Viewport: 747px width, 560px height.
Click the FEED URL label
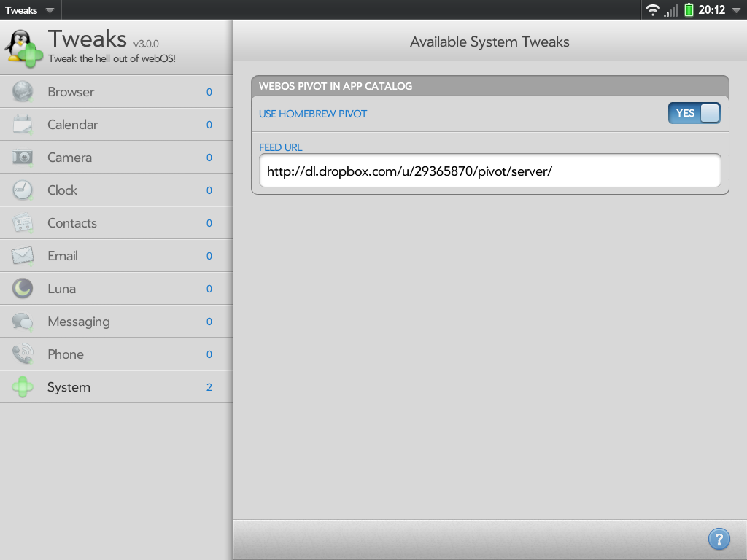point(281,147)
